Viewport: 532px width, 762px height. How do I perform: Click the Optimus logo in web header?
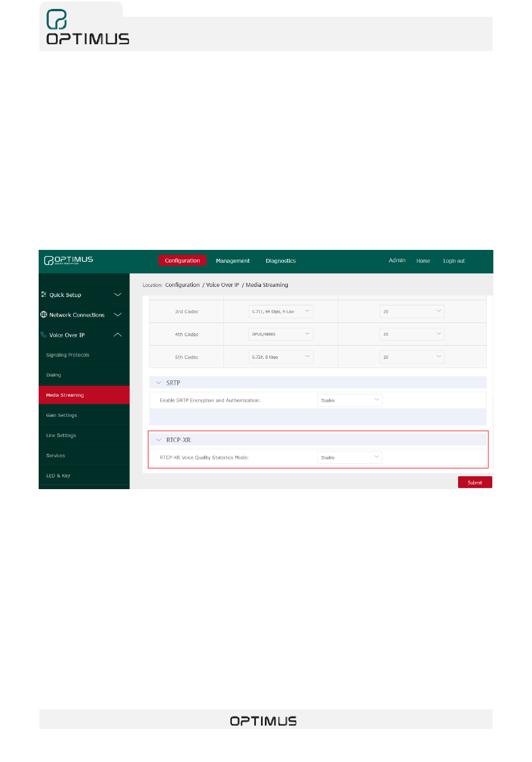69,260
